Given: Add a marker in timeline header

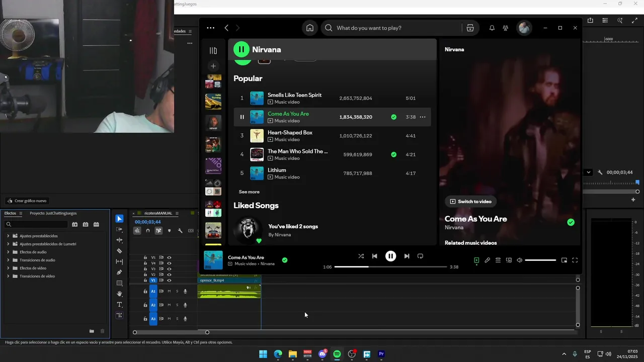Looking at the screenshot, I should (x=169, y=231).
